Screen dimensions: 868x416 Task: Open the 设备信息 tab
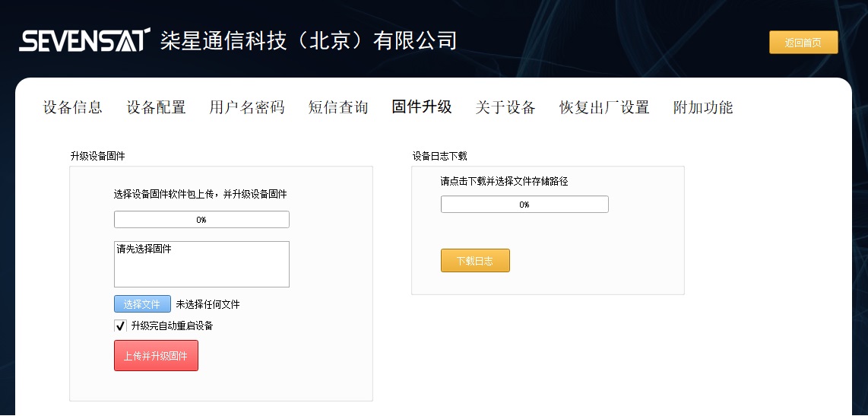tap(72, 107)
